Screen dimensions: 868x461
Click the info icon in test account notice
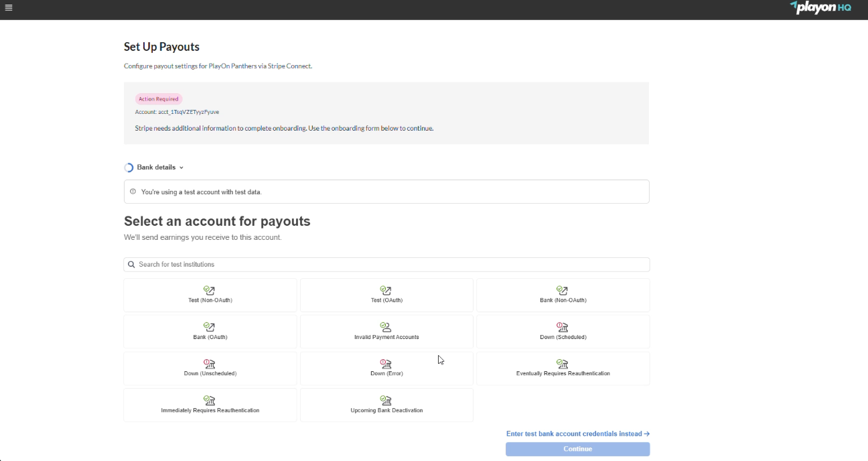coord(133,192)
